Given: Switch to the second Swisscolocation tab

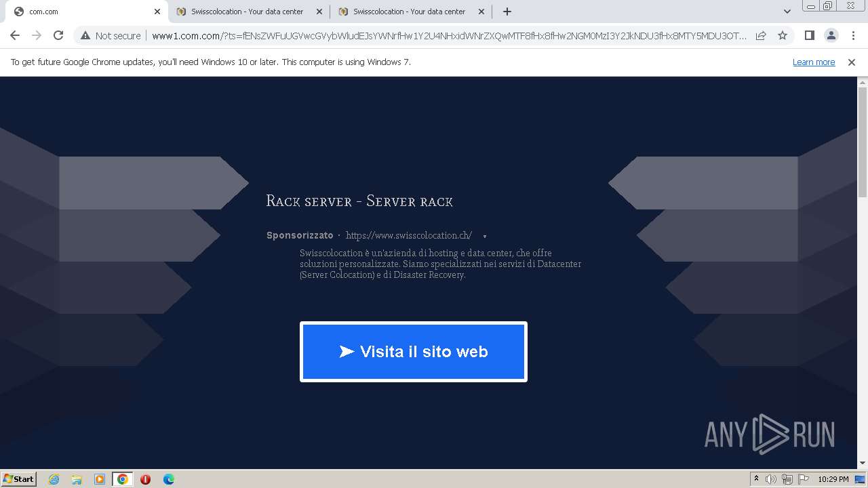Looking at the screenshot, I should (248, 12).
